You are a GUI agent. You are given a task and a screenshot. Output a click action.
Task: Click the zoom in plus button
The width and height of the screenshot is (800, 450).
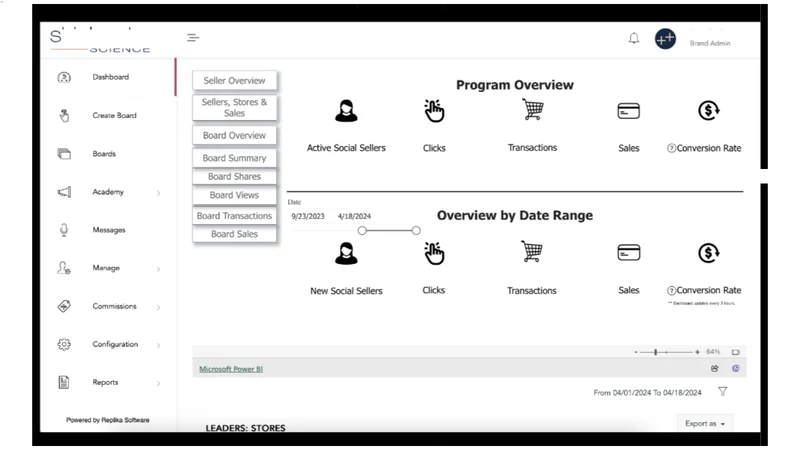(x=697, y=352)
